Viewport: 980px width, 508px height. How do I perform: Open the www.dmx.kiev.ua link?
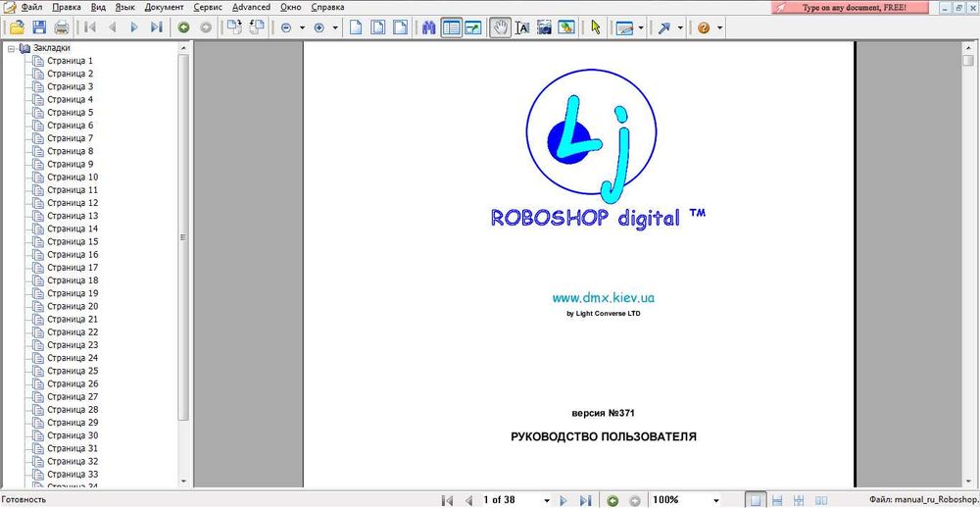603,298
